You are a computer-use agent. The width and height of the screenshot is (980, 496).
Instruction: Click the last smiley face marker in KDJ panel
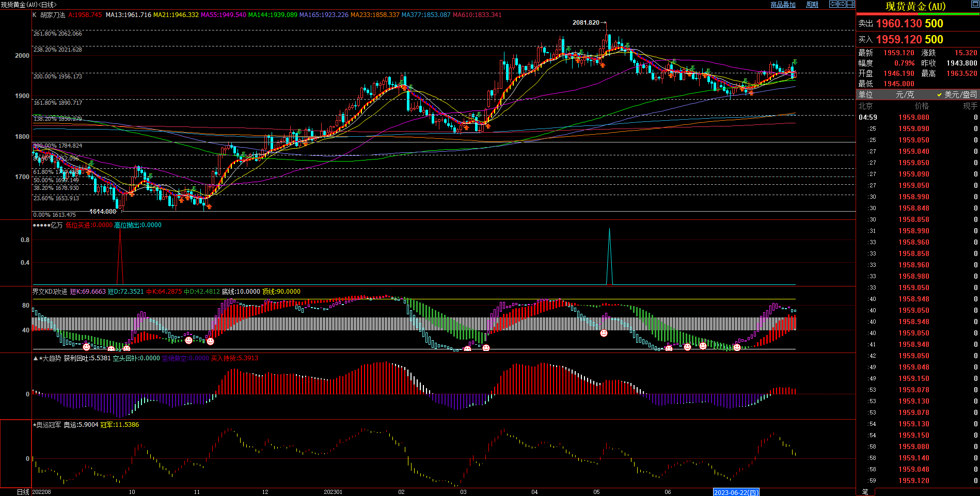click(x=737, y=348)
